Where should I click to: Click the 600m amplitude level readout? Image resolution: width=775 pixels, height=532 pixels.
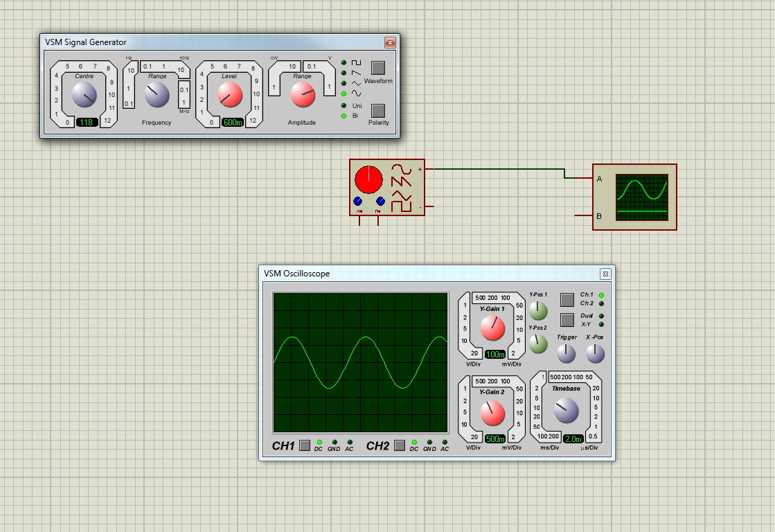[232, 122]
